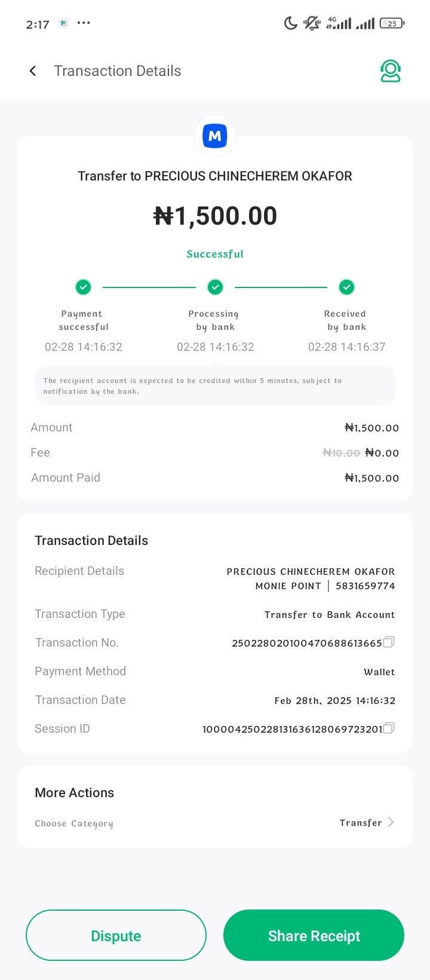Expand the Transfer category chevron
Image resolution: width=430 pixels, height=980 pixels.
click(x=391, y=822)
